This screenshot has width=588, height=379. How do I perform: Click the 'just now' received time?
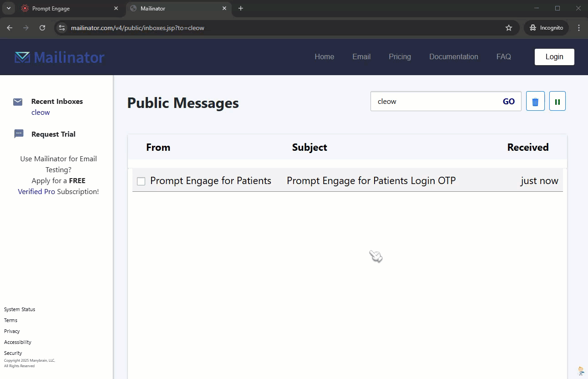point(539,181)
